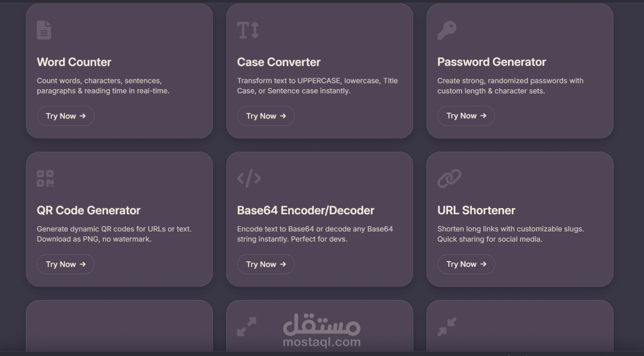Open the QR Code Generator heading
The image size is (644, 356).
coord(89,210)
